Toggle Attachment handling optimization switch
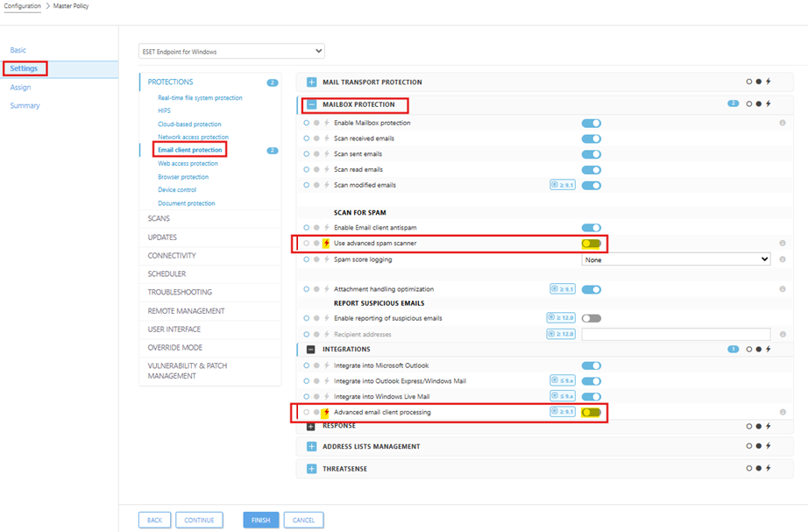 tap(591, 290)
